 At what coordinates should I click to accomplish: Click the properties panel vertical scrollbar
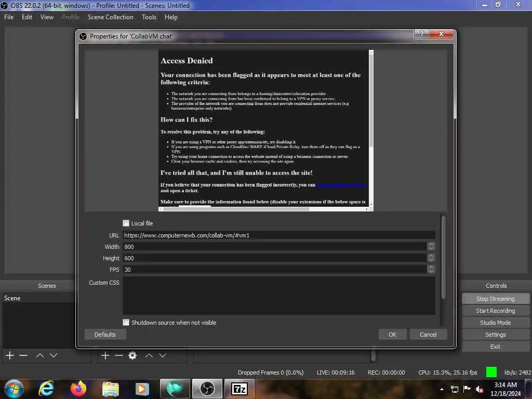(443, 258)
